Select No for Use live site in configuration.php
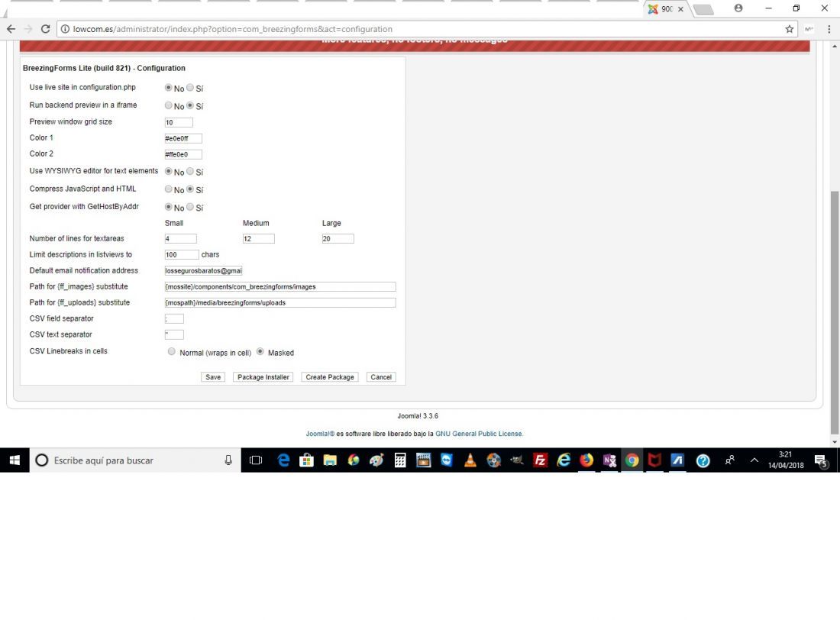Image resolution: width=840 pixels, height=620 pixels. point(169,87)
